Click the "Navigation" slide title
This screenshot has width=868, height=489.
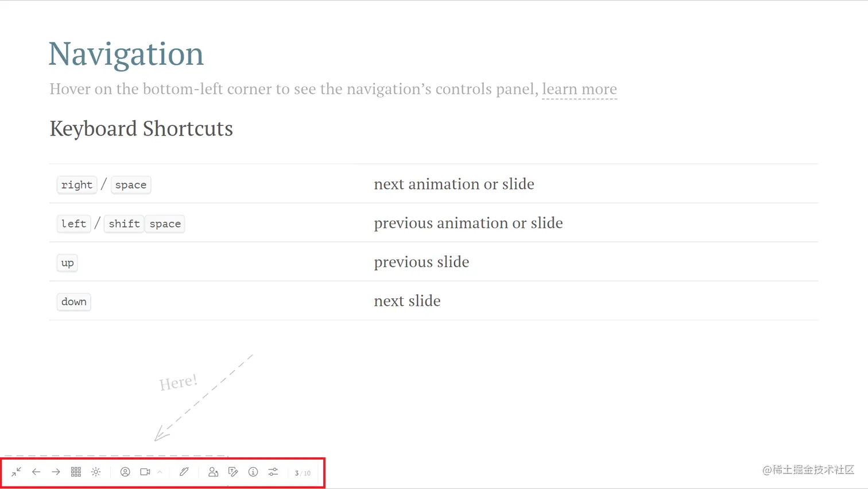click(126, 54)
